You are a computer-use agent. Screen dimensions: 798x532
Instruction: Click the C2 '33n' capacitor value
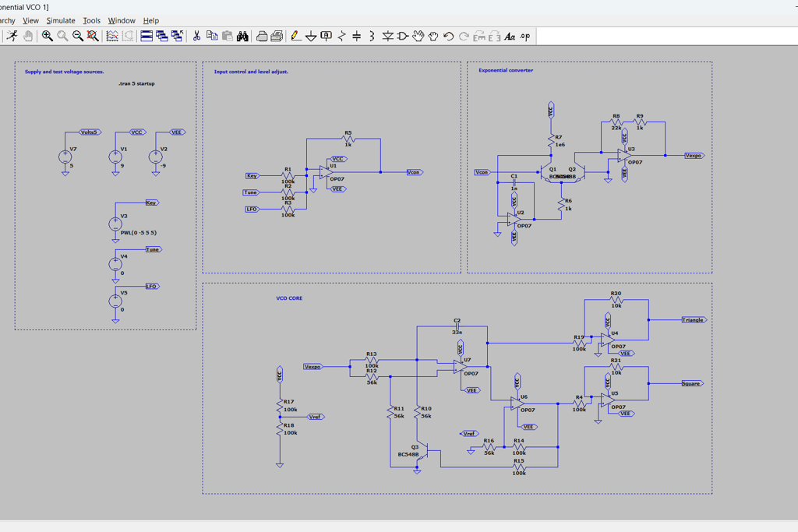[457, 332]
